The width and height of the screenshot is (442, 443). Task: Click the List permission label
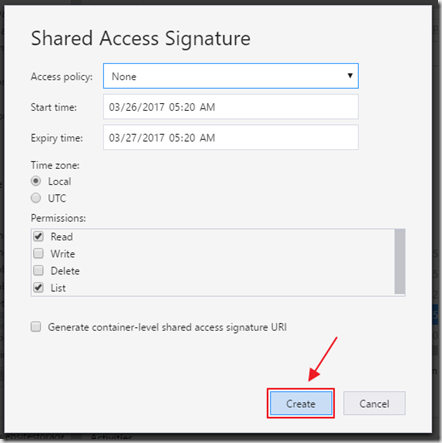58,288
